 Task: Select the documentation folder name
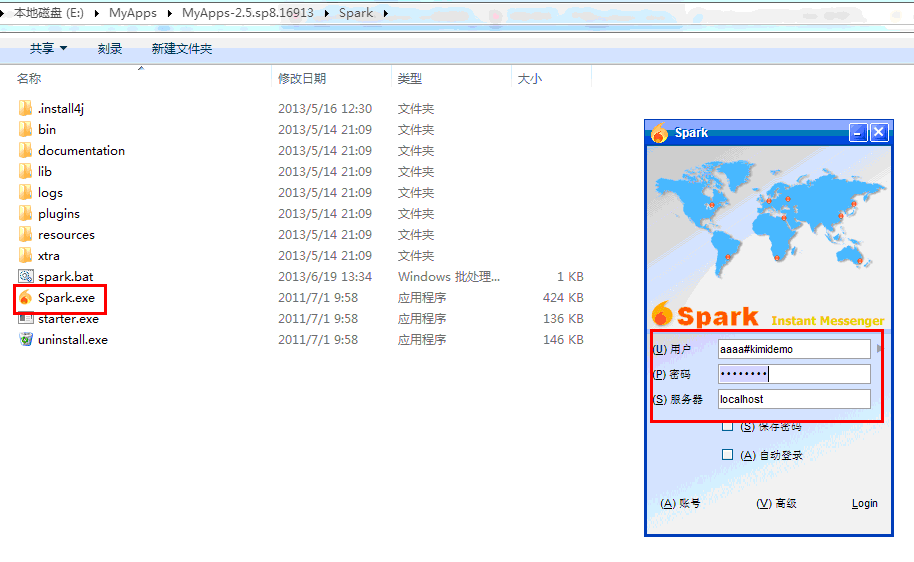[82, 150]
